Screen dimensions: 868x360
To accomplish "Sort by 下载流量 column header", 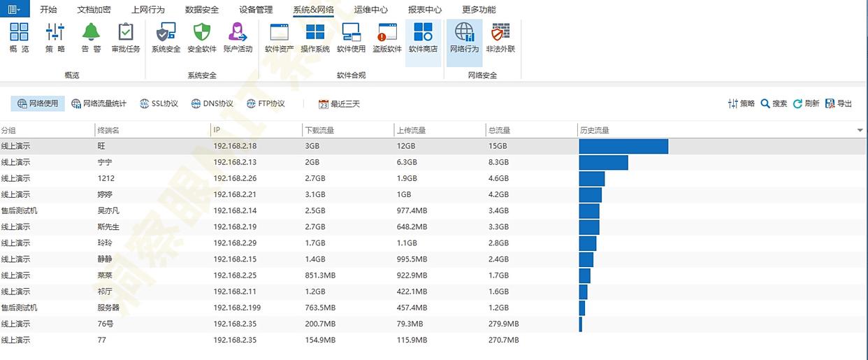I will 348,130.
